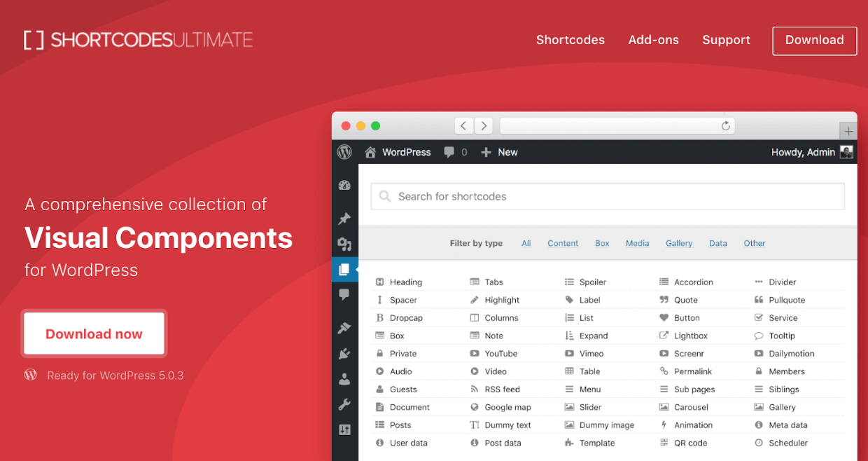Click the Admin avatar thumbnail
Image resolution: width=868 pixels, height=461 pixels.
point(846,152)
